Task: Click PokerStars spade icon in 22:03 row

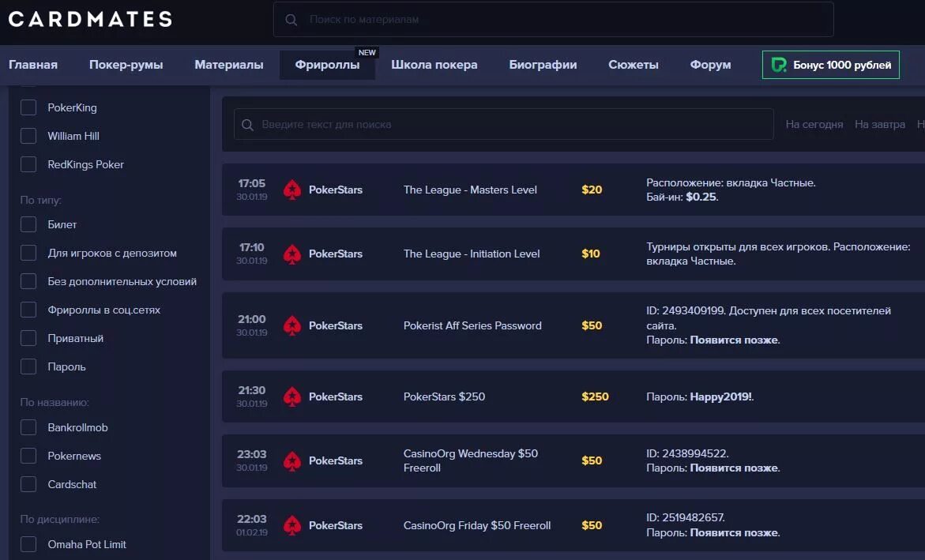Action: click(292, 525)
